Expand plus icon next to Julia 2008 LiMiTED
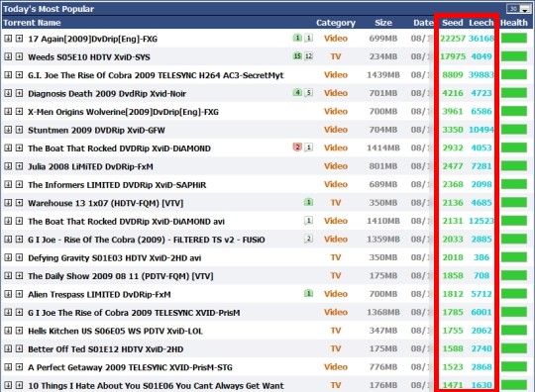This screenshot has height=392, width=535. [x=20, y=166]
